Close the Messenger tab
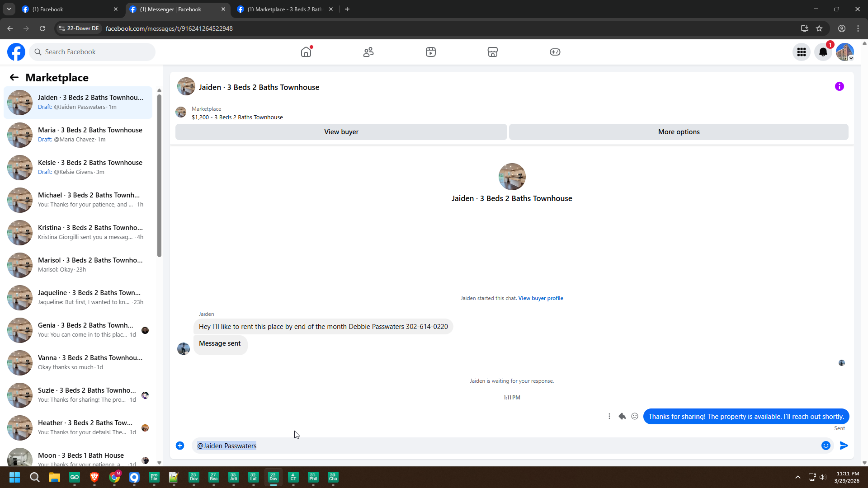This screenshot has width=868, height=488. [x=223, y=9]
